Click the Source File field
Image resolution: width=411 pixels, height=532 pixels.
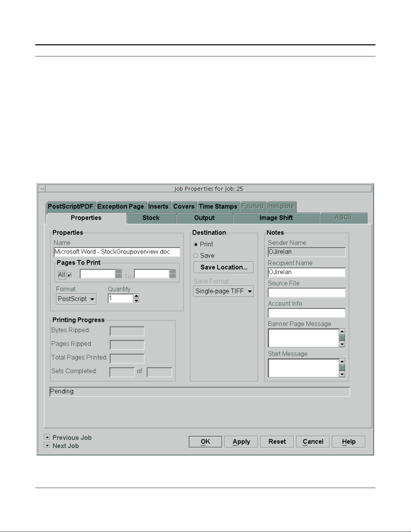click(x=307, y=293)
